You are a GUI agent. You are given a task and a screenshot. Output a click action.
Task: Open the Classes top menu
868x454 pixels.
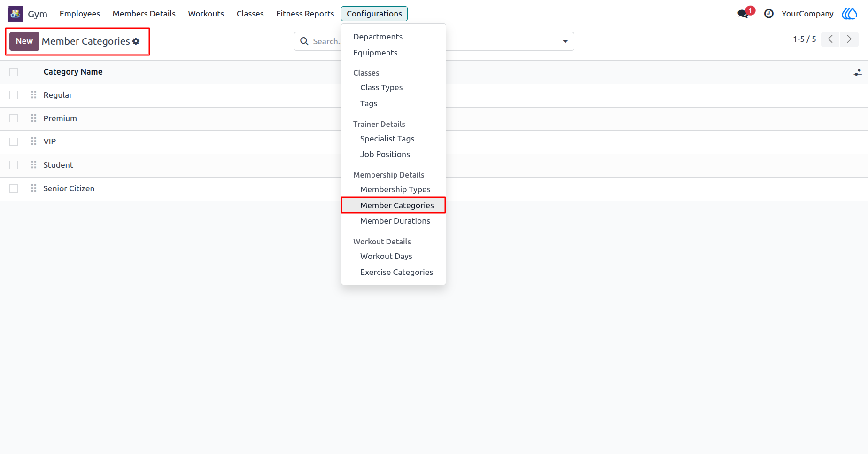(250, 14)
